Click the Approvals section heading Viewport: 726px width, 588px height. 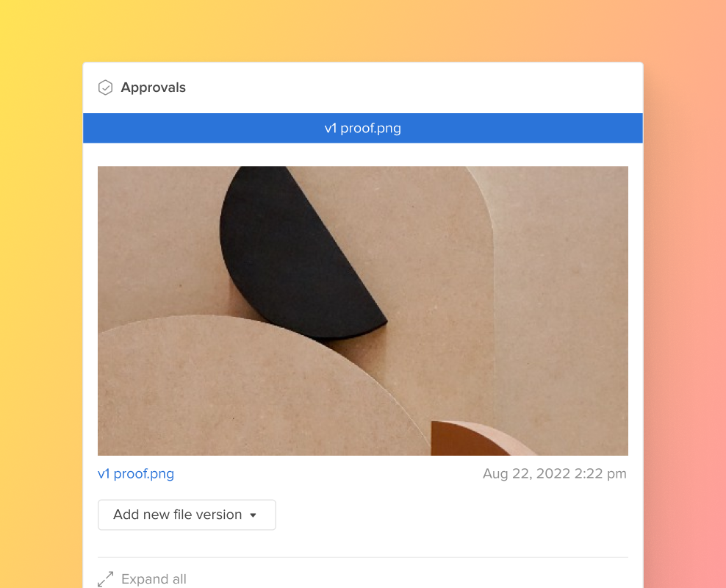[x=154, y=87]
